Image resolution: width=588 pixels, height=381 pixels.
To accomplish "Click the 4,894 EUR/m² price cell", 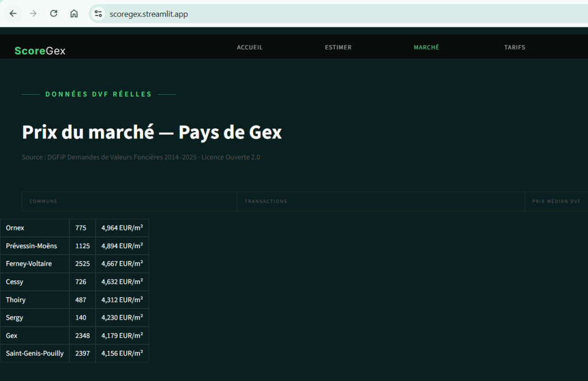I will pyautogui.click(x=122, y=246).
